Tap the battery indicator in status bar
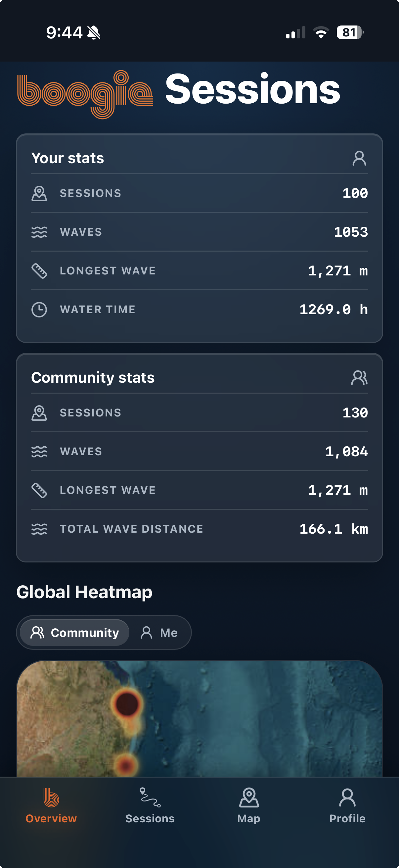The width and height of the screenshot is (399, 868). coord(350,32)
